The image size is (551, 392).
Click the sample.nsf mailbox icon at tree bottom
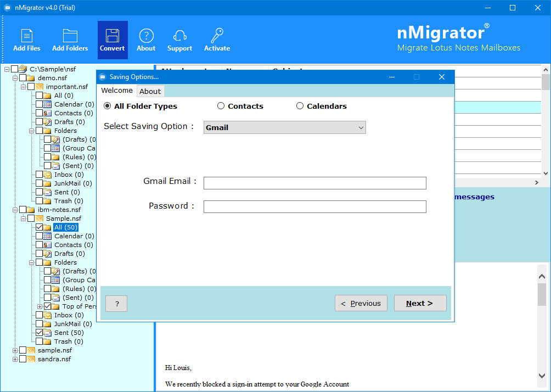pos(31,350)
